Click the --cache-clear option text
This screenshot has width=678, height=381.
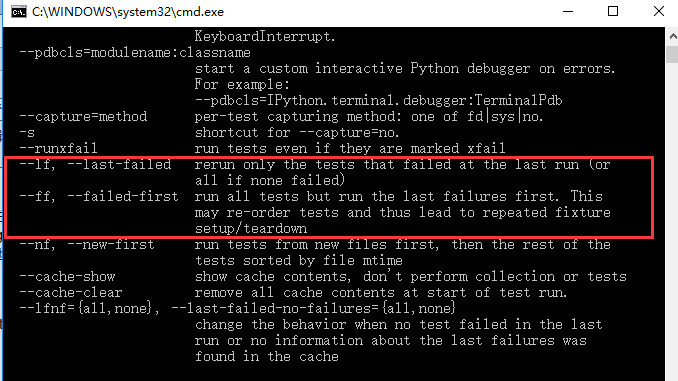pos(71,293)
